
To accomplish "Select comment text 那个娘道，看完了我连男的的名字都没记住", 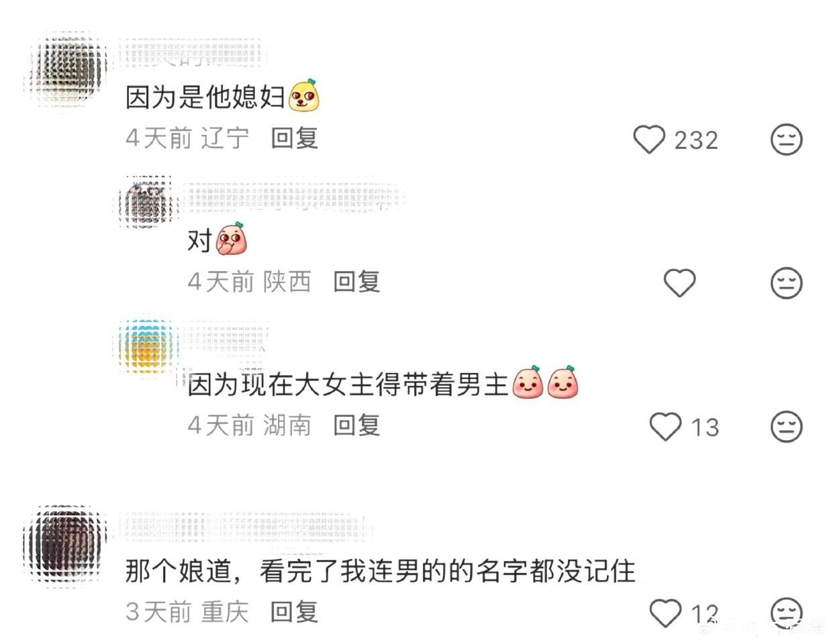I will click(380, 572).
